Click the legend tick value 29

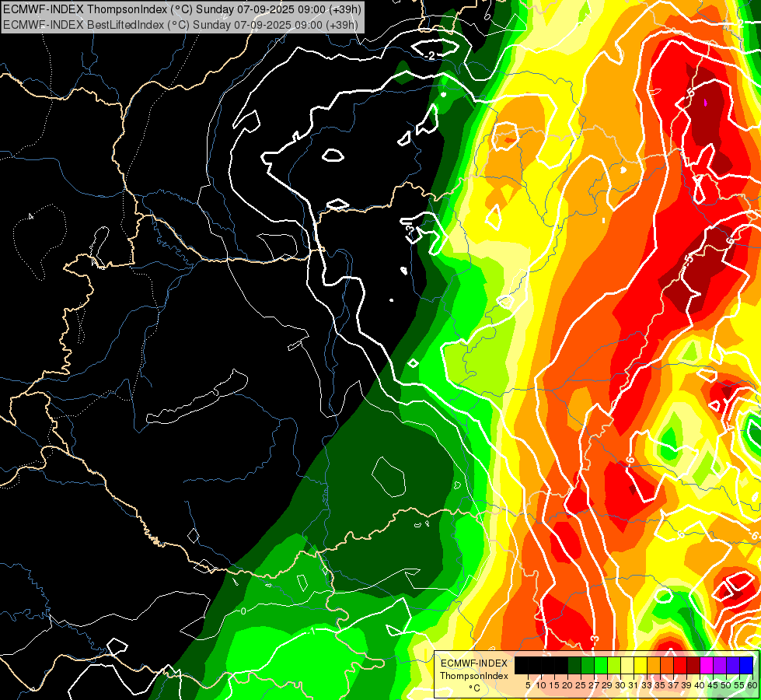coord(607,685)
